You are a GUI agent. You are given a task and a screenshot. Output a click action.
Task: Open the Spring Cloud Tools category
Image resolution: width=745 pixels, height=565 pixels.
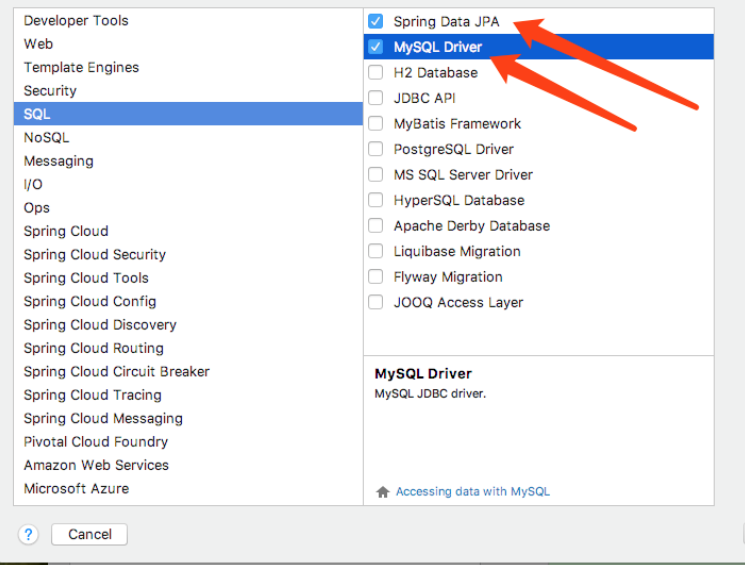pos(188,278)
